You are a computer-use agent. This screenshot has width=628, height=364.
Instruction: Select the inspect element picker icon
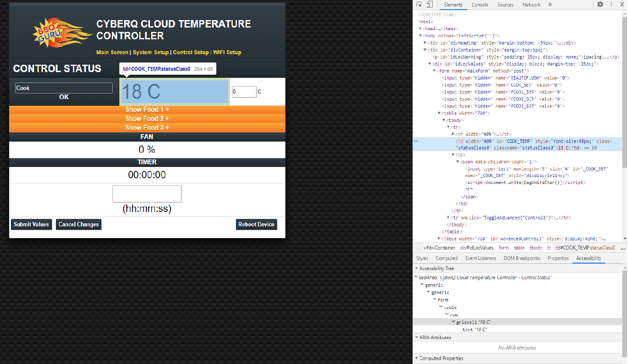(x=420, y=5)
